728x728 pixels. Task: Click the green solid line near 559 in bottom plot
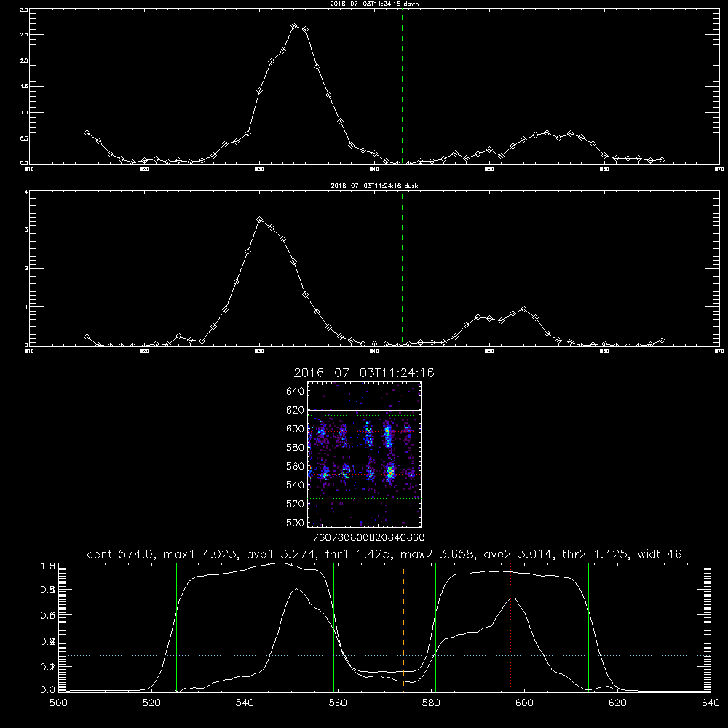coord(334,627)
